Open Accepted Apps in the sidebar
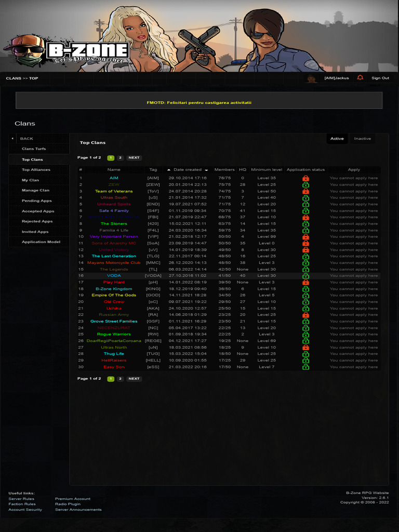The height and width of the screenshot is (532, 399). (38, 211)
